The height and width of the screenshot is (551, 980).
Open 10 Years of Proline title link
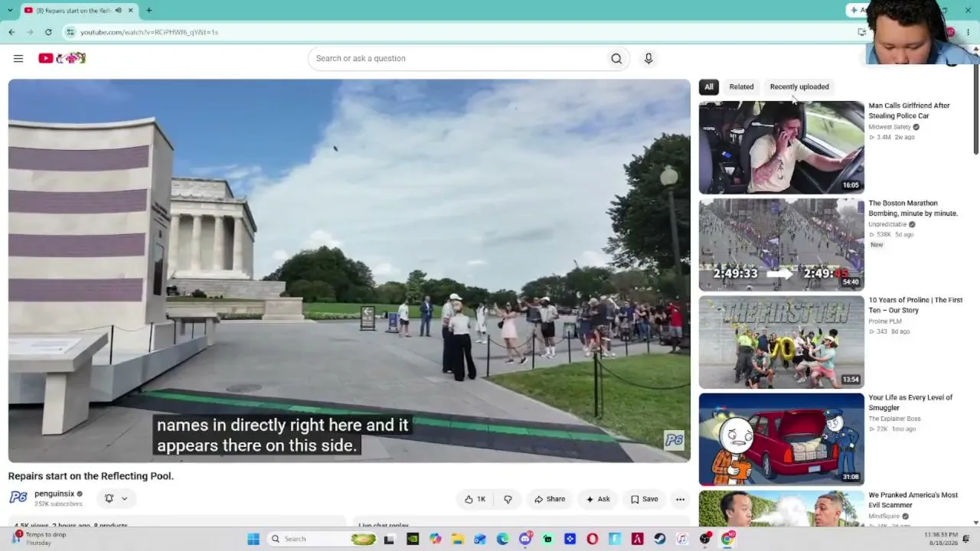[x=915, y=305]
